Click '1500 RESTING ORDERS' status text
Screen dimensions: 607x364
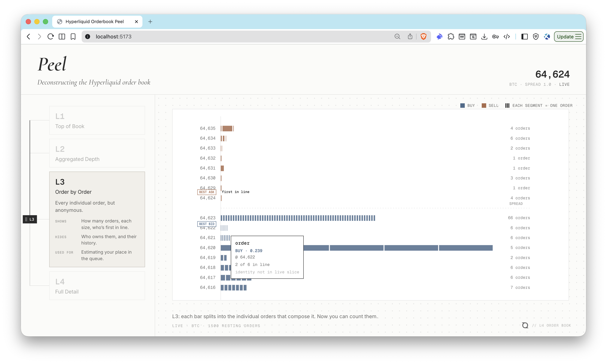tap(234, 326)
